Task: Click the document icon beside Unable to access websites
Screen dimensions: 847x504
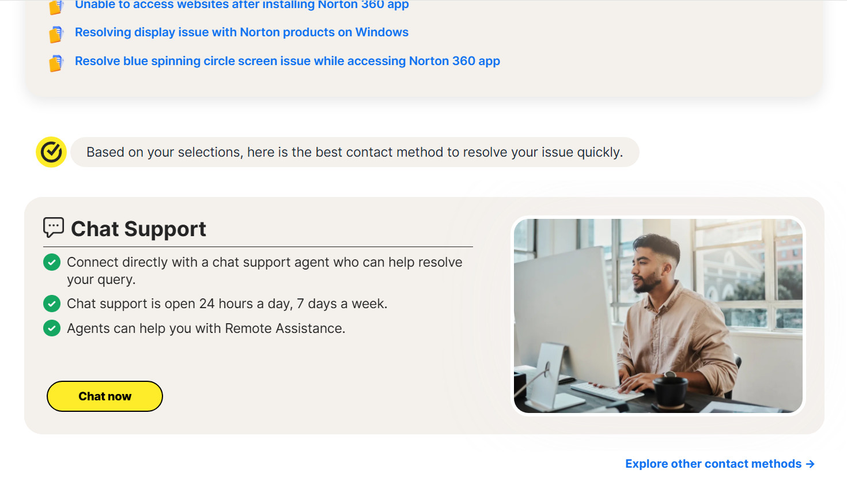Action: [x=56, y=7]
